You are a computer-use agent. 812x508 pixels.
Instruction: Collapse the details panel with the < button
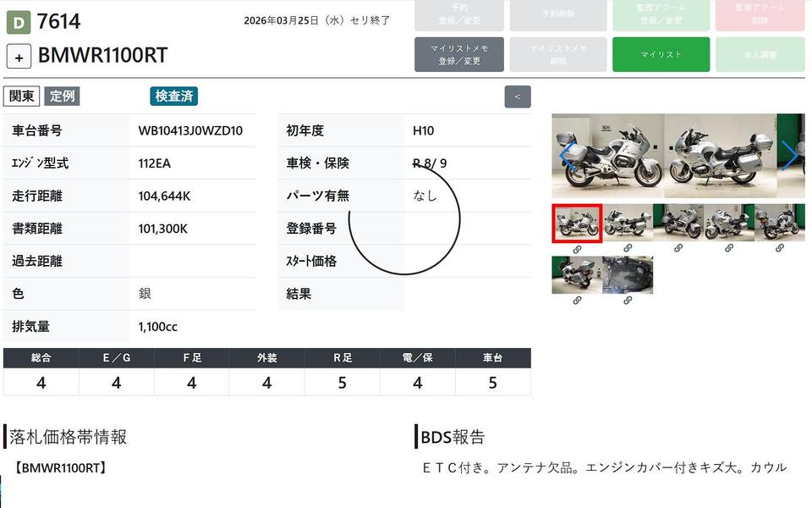(x=518, y=97)
